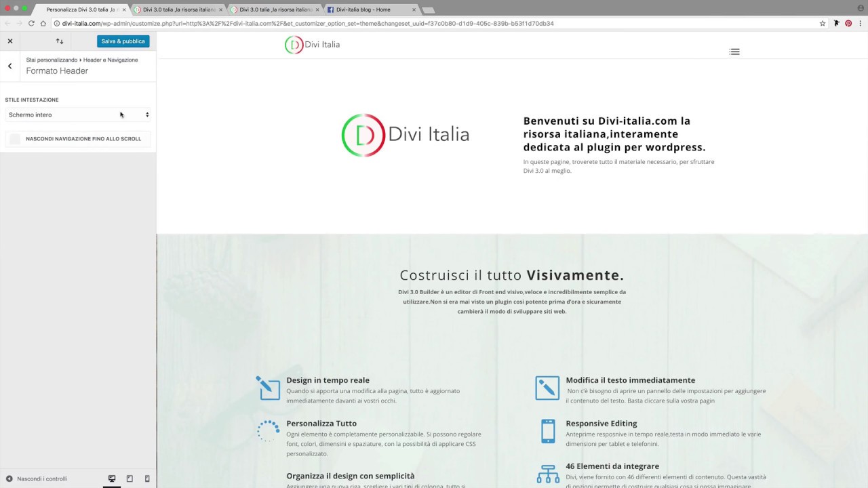Bookmark page with the star icon

823,23
